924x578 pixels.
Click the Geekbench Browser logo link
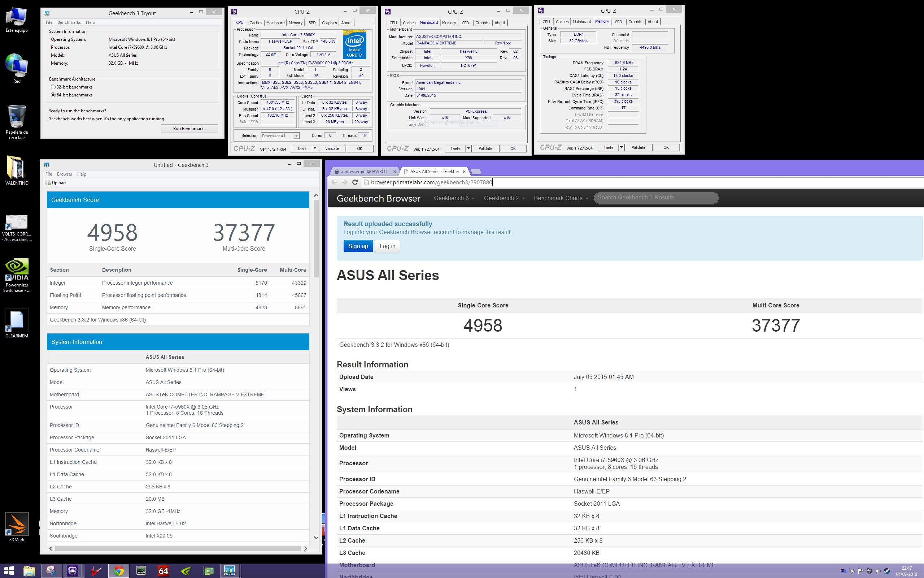(378, 198)
